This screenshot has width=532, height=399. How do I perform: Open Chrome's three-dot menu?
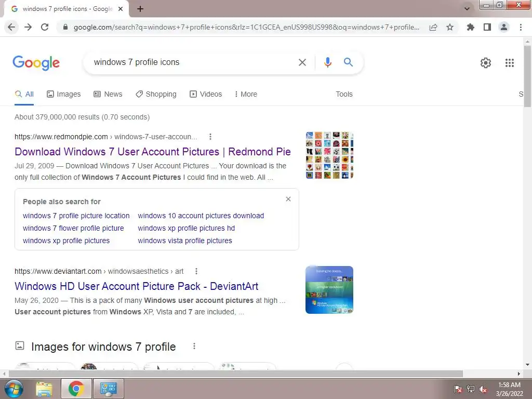click(x=521, y=27)
